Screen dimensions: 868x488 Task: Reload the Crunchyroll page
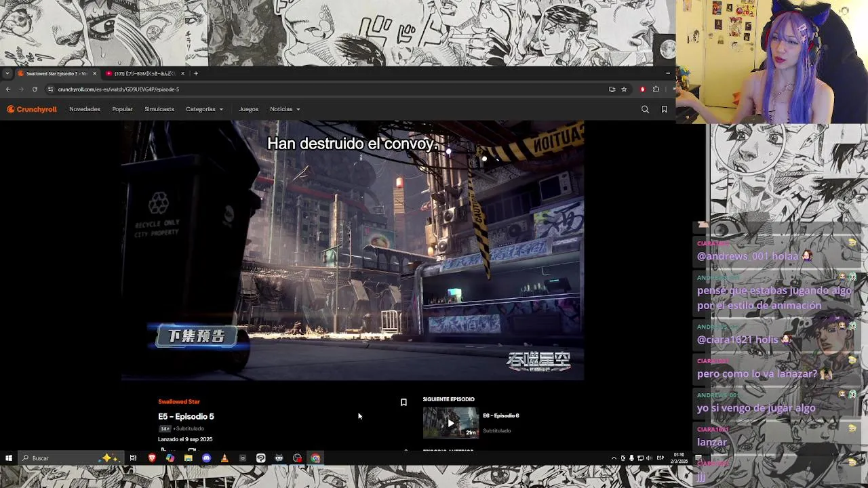click(35, 89)
